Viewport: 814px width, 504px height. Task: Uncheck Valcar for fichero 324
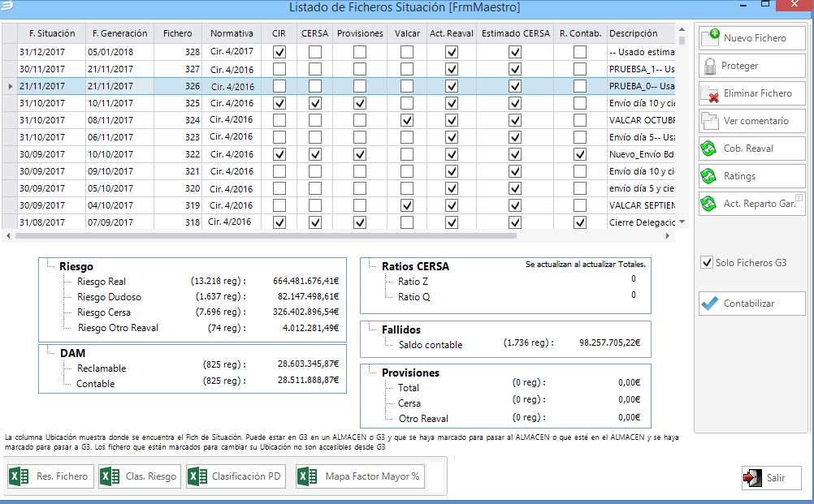pos(407,120)
